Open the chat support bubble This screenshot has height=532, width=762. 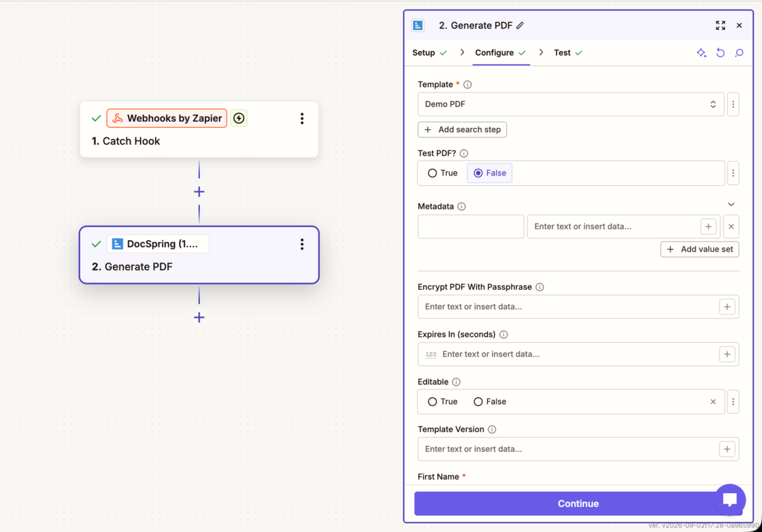[730, 500]
